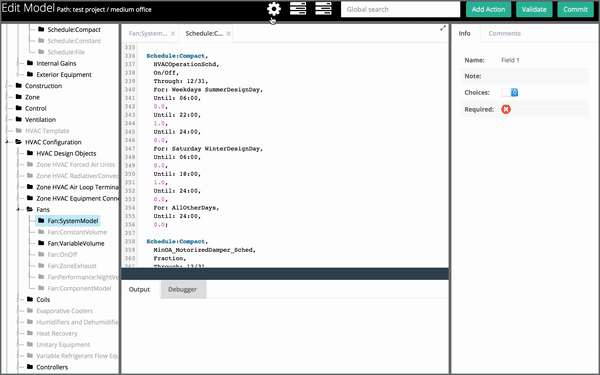This screenshot has width=600, height=375.
Task: Click line 'For: Saturday WinterDesignDay,'
Action: pos(208,148)
